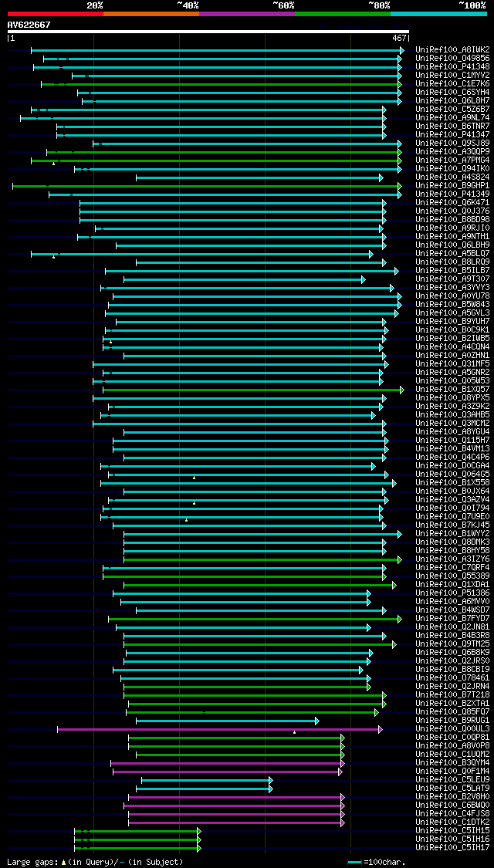
Task: Open hit UniRef100_C1MYV2
Action: [x=452, y=76]
